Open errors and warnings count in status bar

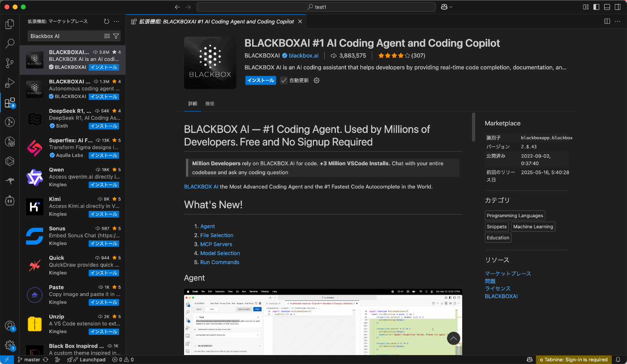point(123,360)
